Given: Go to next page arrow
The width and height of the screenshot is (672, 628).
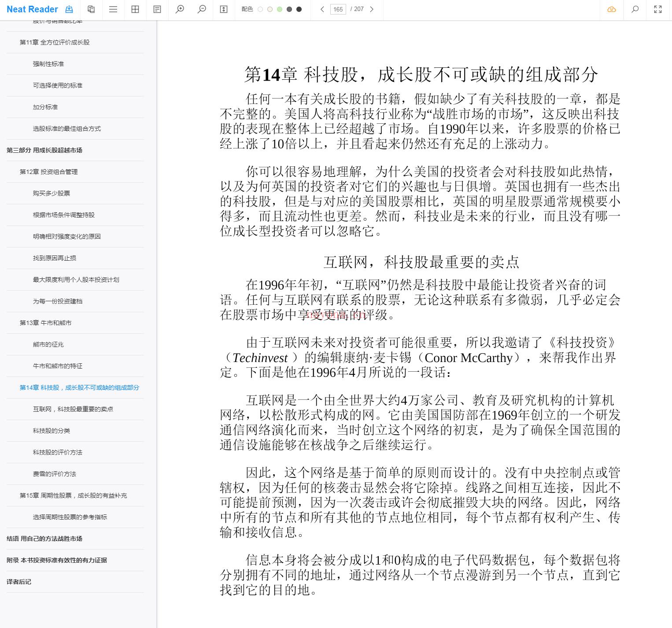Looking at the screenshot, I should 372,9.
